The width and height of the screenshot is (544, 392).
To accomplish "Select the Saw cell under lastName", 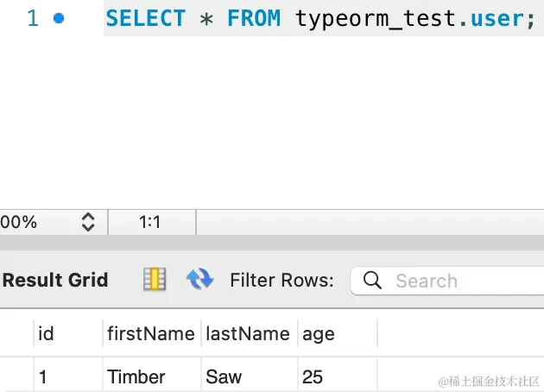I will pyautogui.click(x=224, y=376).
